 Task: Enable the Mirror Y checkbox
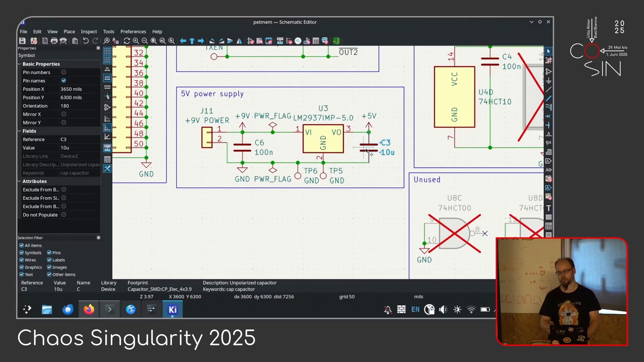point(64,122)
